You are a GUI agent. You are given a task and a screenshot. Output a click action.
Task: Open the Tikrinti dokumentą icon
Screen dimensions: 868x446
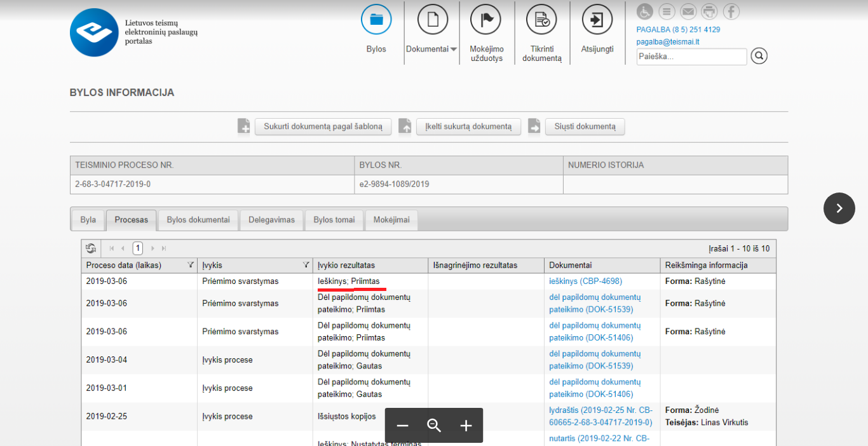tap(541, 19)
